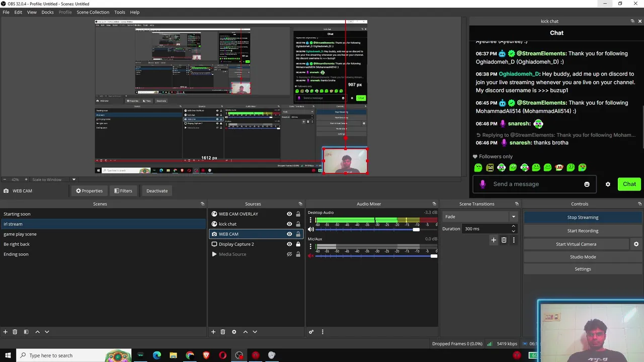Hide the WEB CAM source
The image size is (644, 362).
(x=289, y=234)
